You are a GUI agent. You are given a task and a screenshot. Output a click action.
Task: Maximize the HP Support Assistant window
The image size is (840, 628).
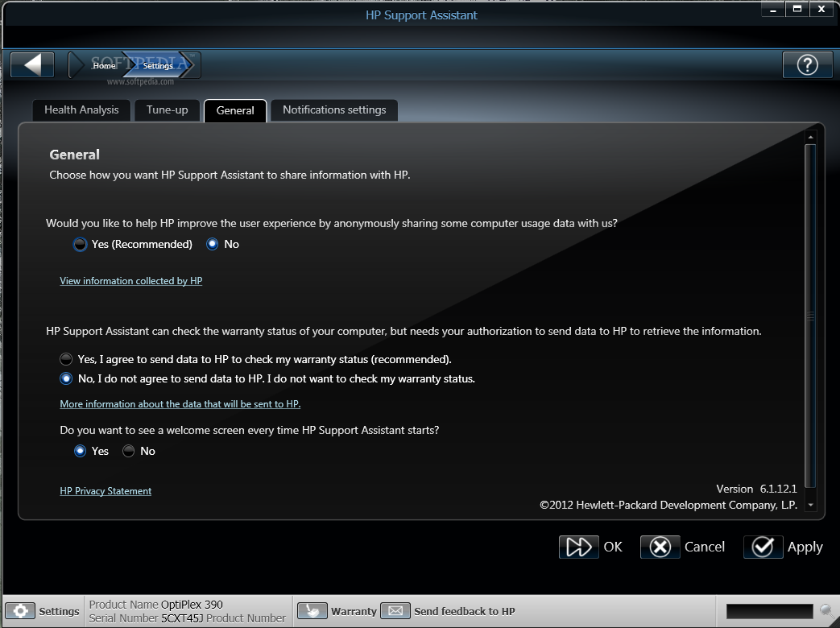797,9
